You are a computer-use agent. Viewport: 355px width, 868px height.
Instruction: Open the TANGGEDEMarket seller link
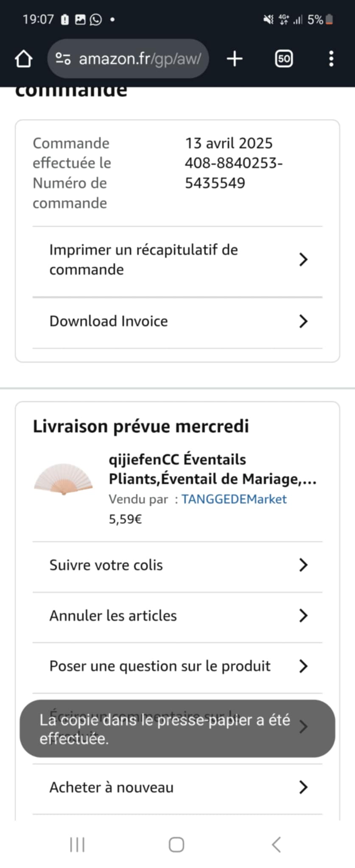234,499
